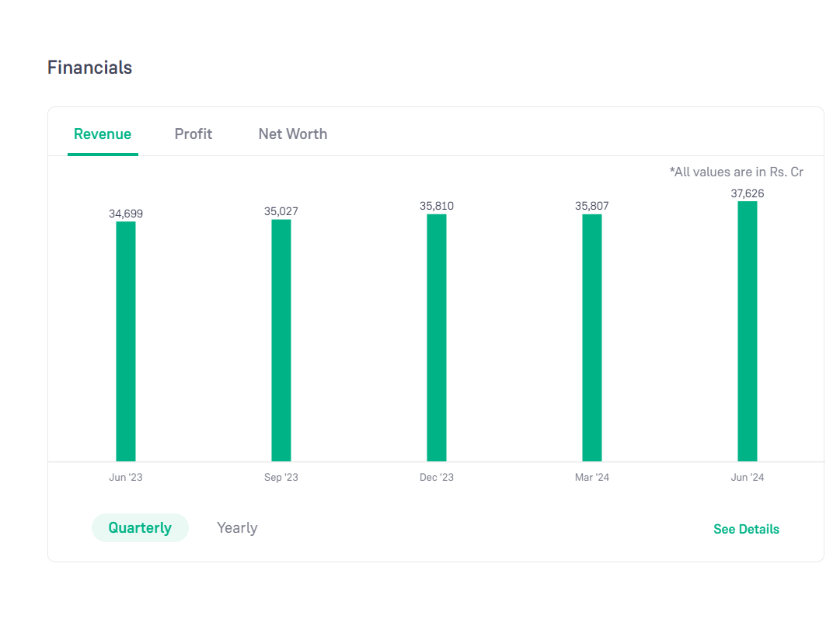Switch to the Yearly view

237,527
